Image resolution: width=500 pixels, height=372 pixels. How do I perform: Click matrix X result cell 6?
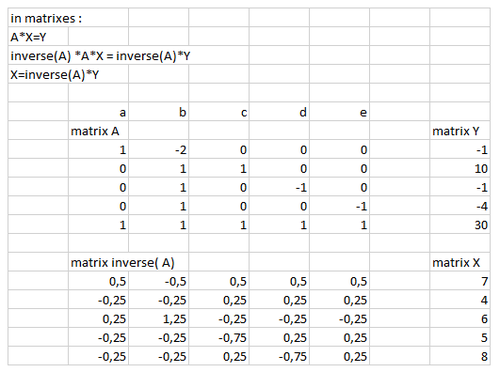[460, 318]
